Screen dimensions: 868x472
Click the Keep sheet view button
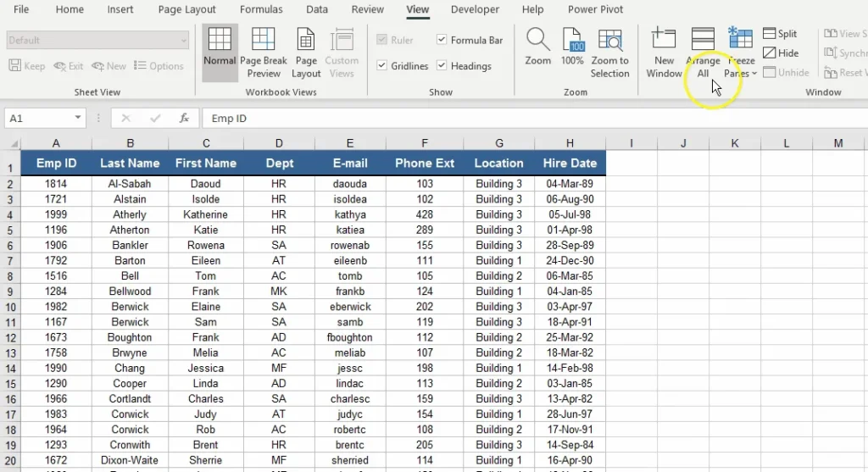tap(27, 66)
